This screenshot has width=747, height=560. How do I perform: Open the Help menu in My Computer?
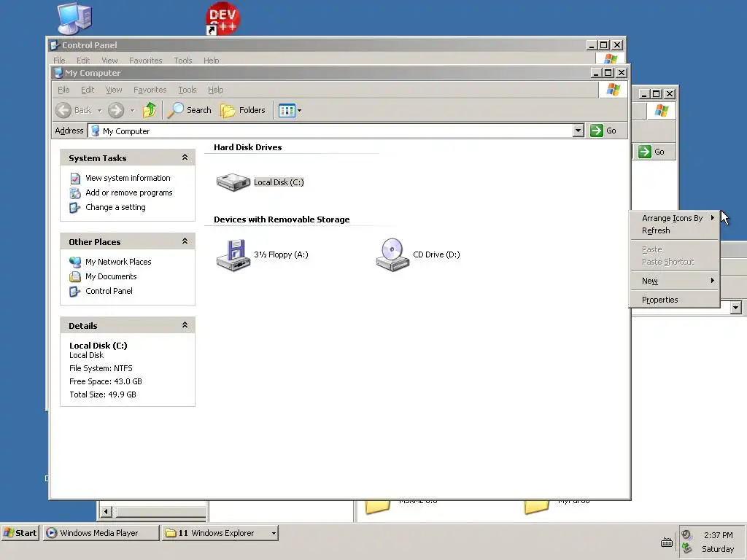(215, 90)
